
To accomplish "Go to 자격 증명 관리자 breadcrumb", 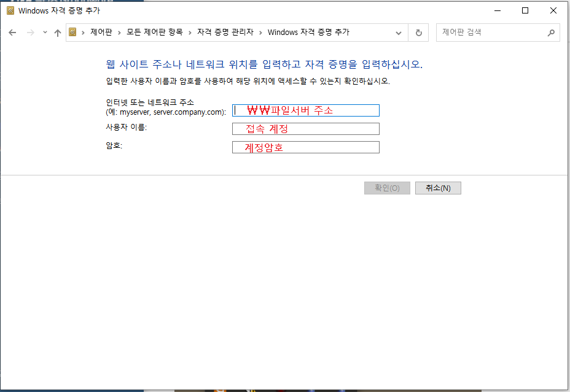I will coord(225,33).
